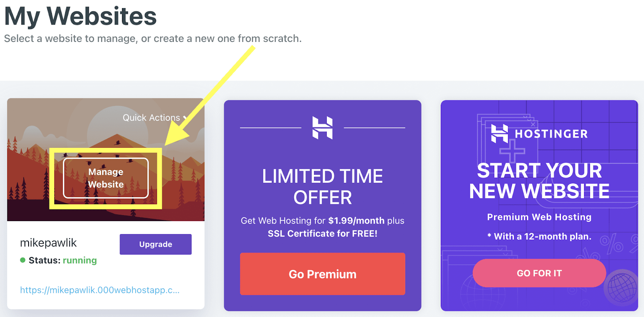Click the HOSTINGER brand text

pyautogui.click(x=551, y=134)
